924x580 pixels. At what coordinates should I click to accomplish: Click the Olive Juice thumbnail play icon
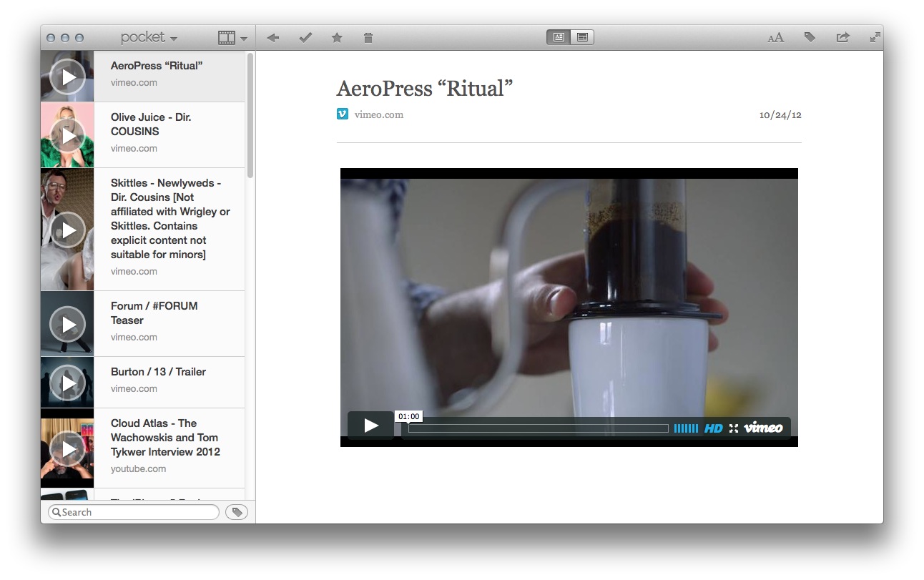67,135
